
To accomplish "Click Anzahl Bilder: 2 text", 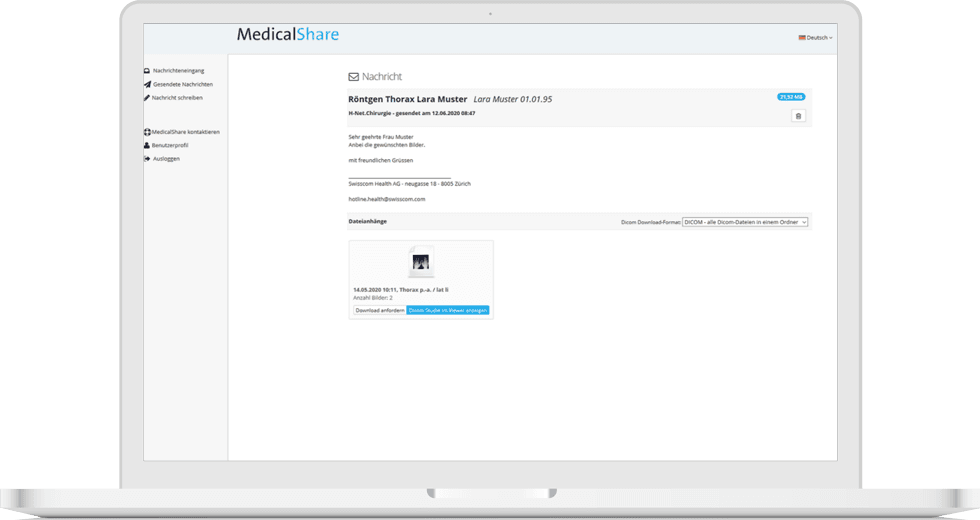I will point(373,298).
